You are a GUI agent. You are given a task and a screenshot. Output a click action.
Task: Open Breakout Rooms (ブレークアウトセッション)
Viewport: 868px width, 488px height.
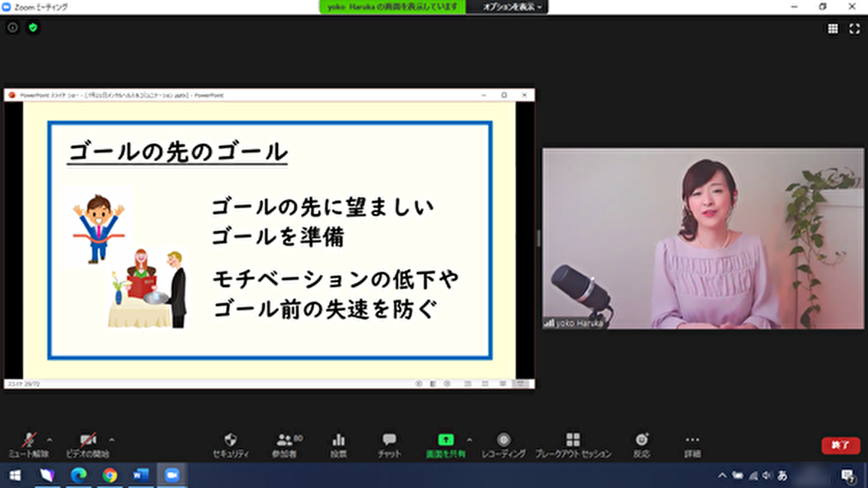pyautogui.click(x=573, y=440)
